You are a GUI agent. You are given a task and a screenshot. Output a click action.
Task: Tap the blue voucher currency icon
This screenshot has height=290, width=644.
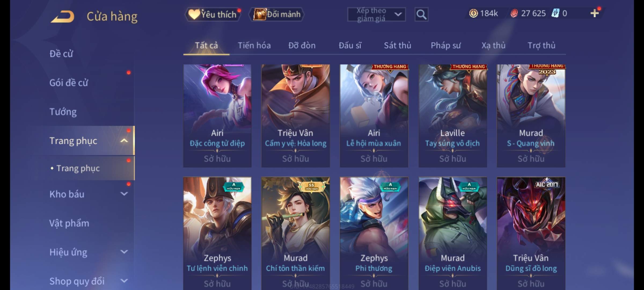[555, 13]
